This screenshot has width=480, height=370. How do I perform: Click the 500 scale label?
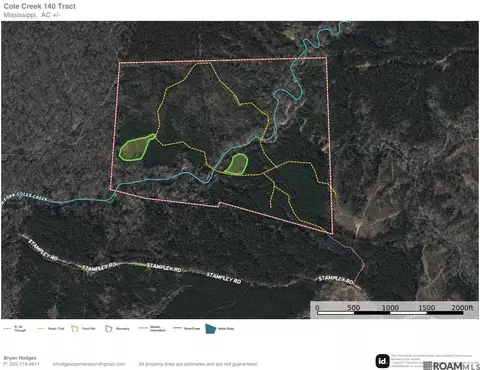[353, 307]
